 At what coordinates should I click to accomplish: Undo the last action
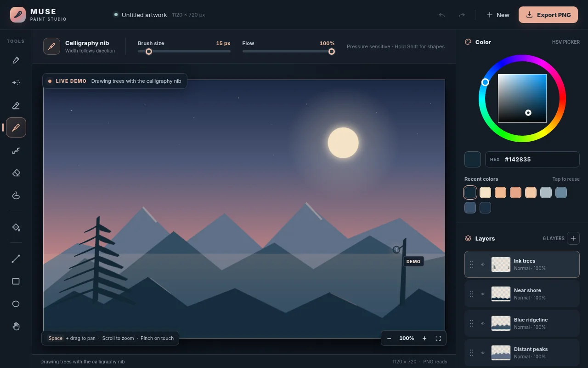tap(442, 15)
